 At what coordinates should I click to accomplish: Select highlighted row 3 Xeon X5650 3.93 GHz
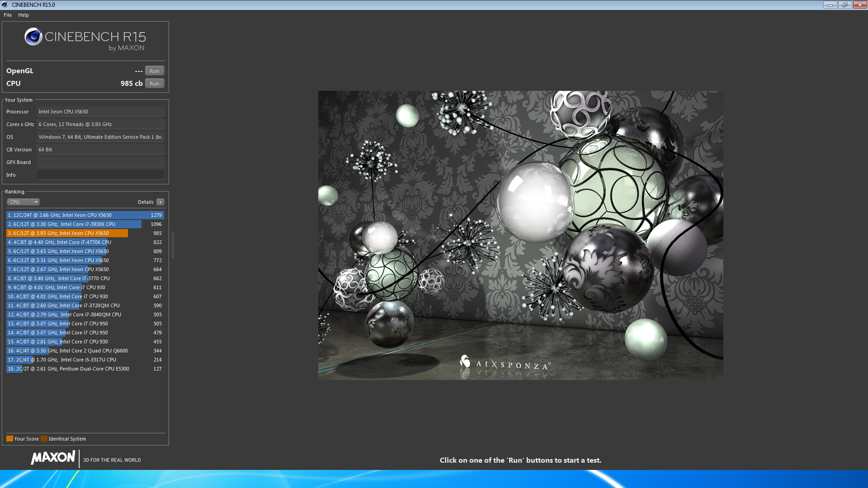(85, 233)
